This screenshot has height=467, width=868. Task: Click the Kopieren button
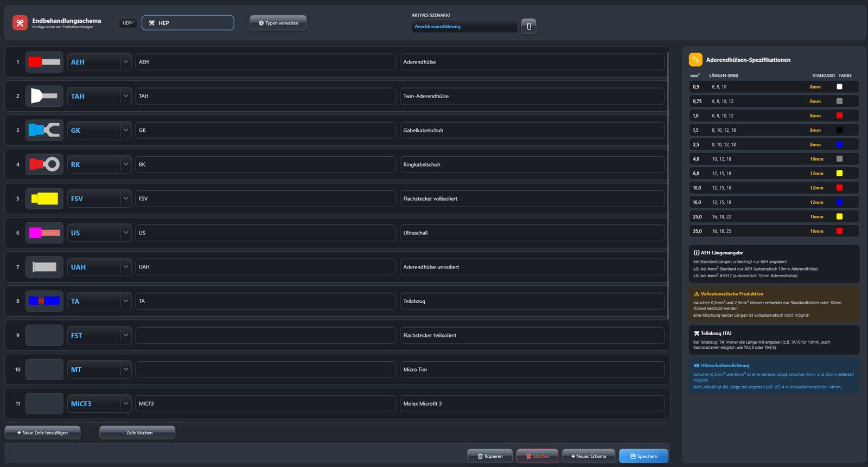coord(490,456)
